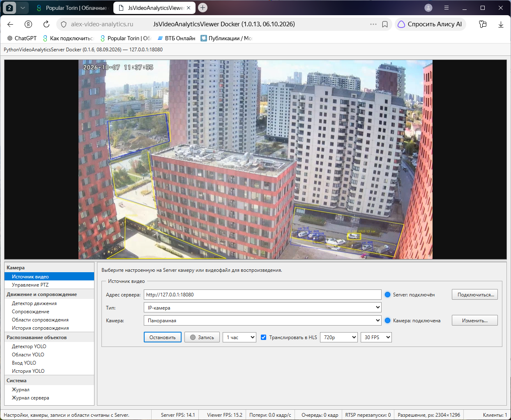Open the ВТБ Онлайн bookmark
Image resolution: width=511 pixels, height=420 pixels.
[176, 38]
